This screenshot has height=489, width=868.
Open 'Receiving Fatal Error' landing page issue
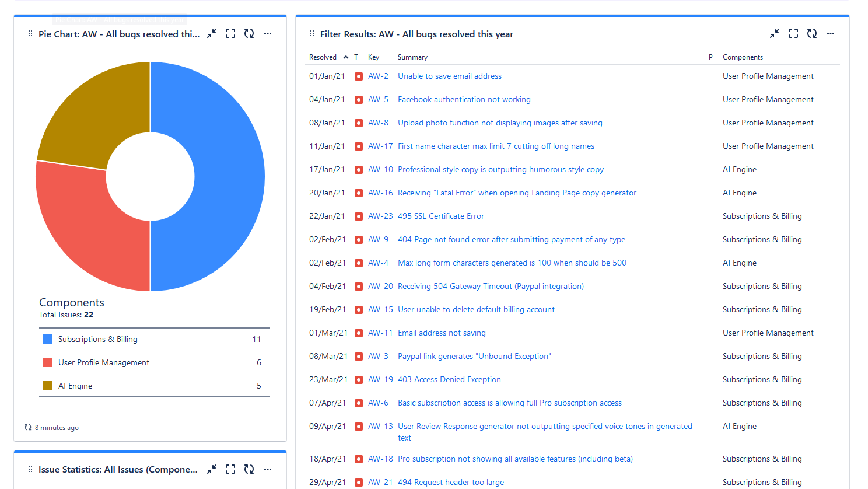517,193
